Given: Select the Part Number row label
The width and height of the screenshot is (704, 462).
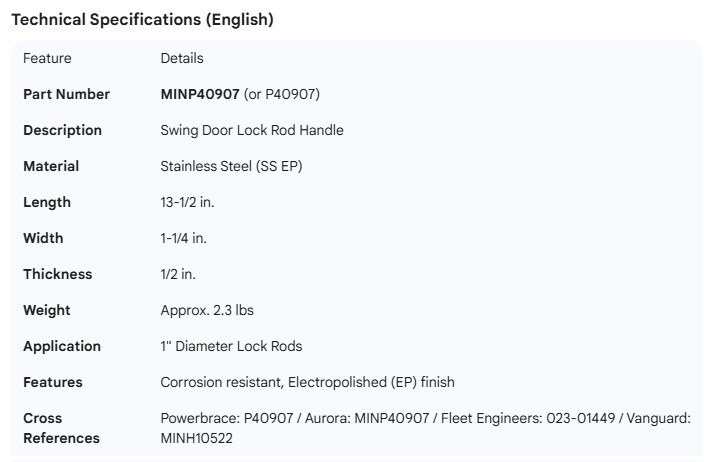Looking at the screenshot, I should coord(67,94).
